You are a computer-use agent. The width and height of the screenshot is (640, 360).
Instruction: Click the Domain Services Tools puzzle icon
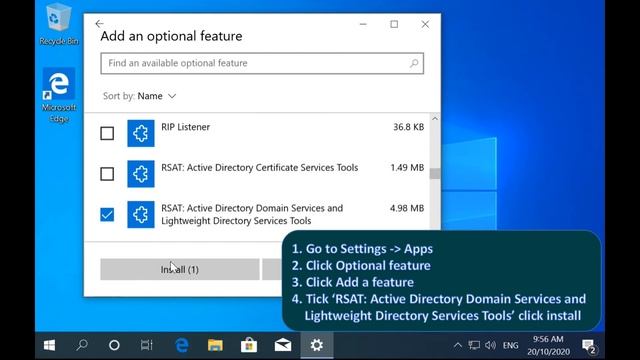click(x=141, y=214)
